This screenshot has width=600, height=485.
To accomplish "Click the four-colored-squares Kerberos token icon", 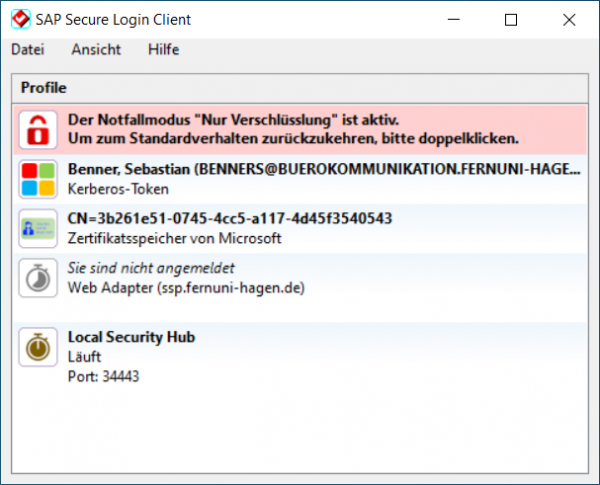I will pos(38,179).
